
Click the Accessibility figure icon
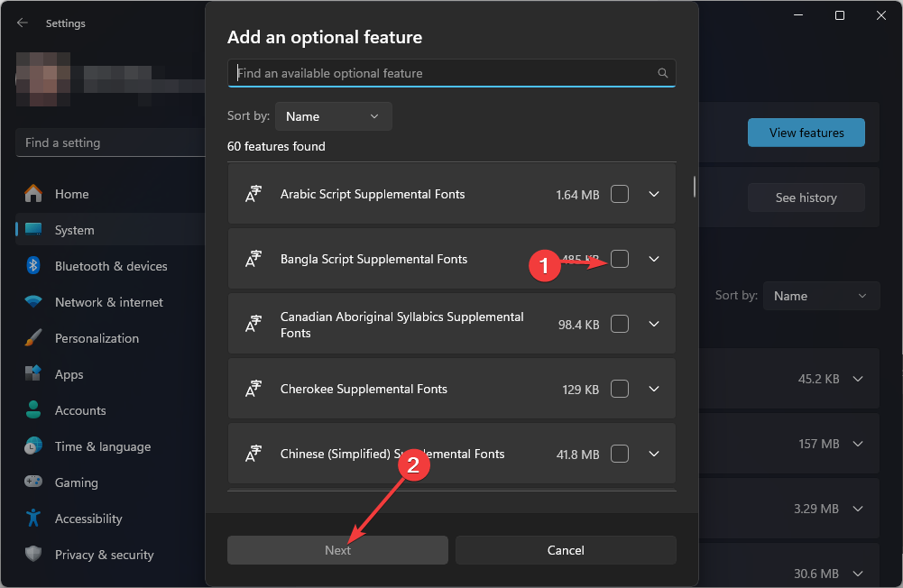tap(33, 519)
